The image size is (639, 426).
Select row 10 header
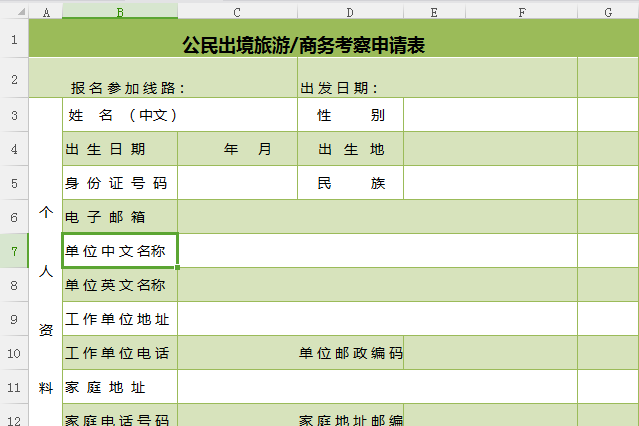tap(14, 353)
